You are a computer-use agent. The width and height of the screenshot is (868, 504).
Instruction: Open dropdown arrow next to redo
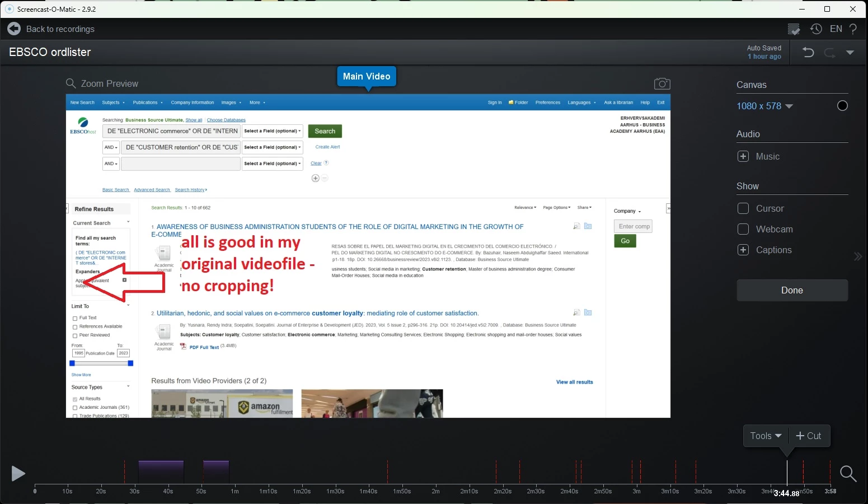pyautogui.click(x=850, y=53)
